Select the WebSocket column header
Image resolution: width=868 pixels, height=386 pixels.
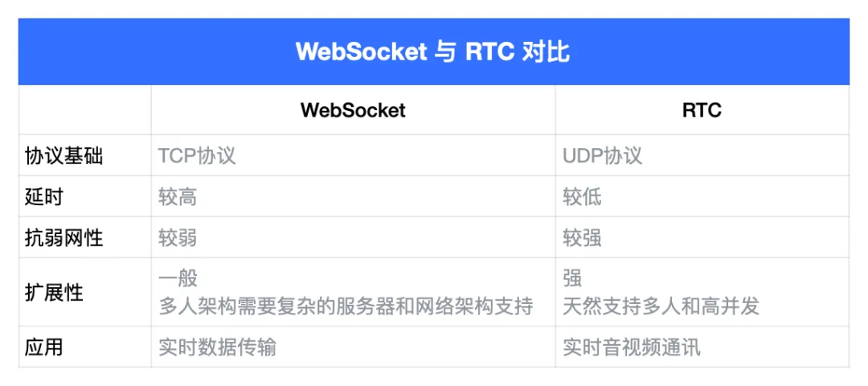(353, 110)
